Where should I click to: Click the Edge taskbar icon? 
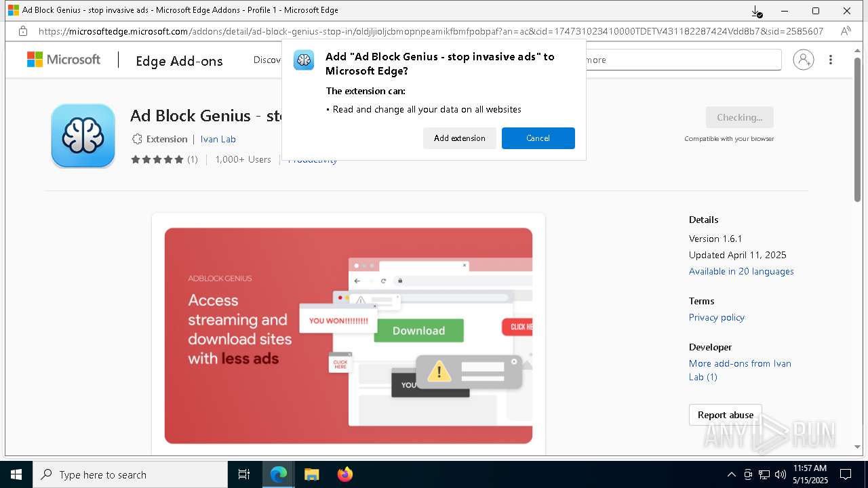click(279, 474)
